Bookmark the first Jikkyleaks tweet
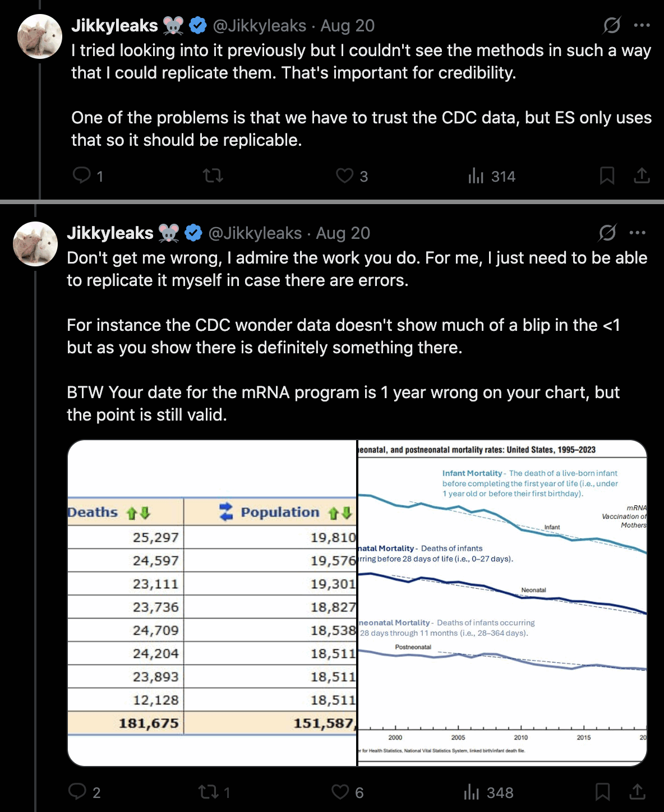 607,176
